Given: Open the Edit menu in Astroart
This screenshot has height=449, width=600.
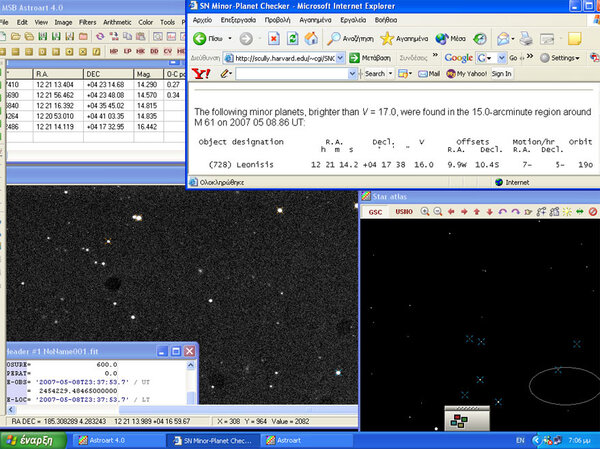Looking at the screenshot, I should pyautogui.click(x=22, y=22).
